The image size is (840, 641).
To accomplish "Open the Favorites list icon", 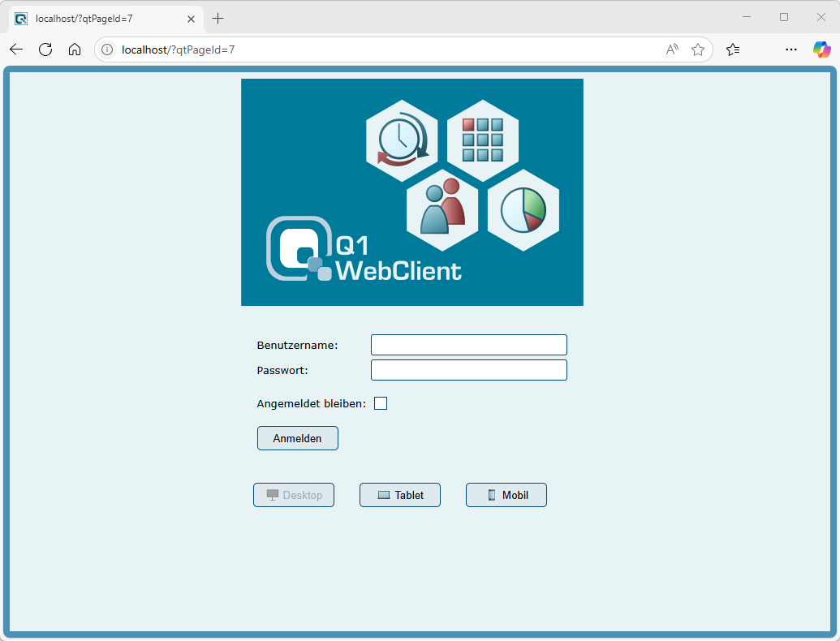I will (733, 49).
